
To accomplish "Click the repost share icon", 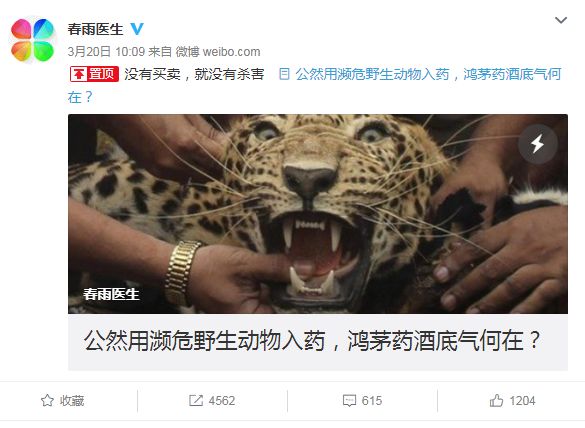I will coord(196,400).
